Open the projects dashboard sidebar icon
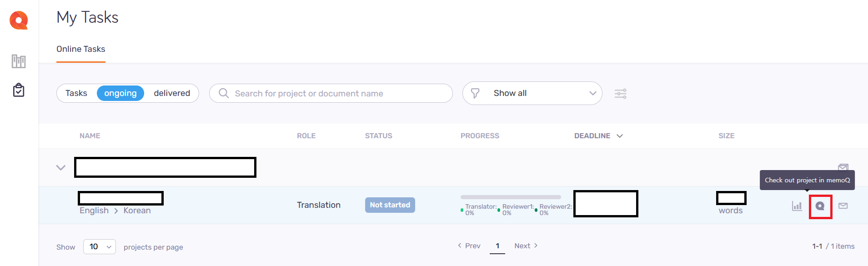 point(19,61)
